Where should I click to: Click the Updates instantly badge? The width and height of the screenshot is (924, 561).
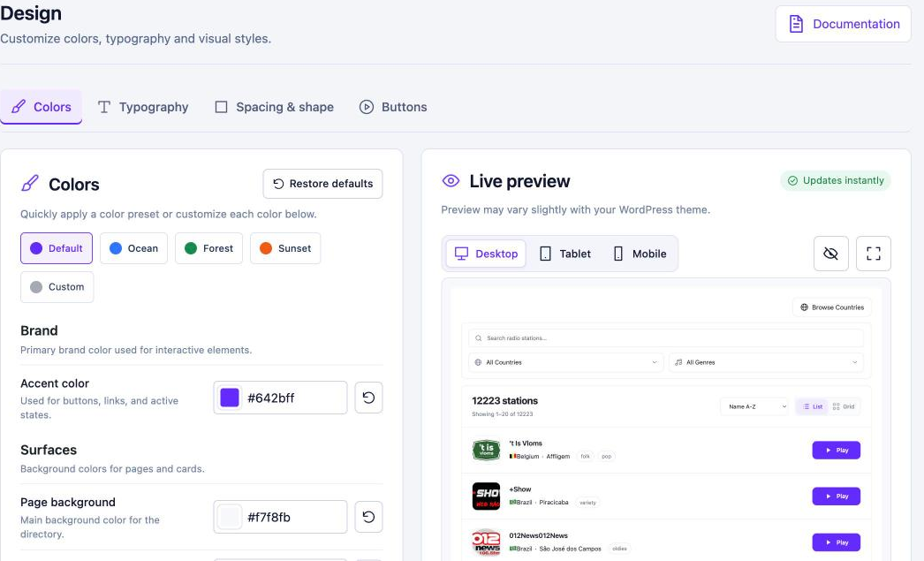[836, 180]
